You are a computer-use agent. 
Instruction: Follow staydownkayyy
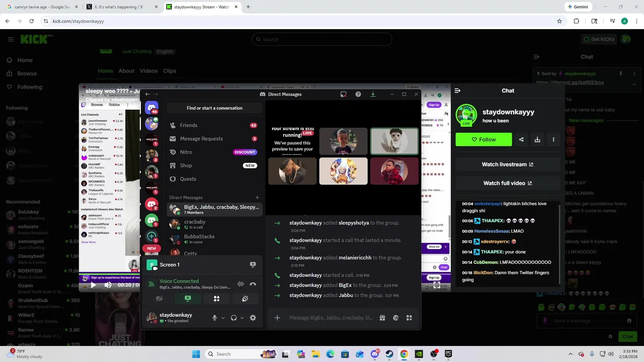point(484,140)
